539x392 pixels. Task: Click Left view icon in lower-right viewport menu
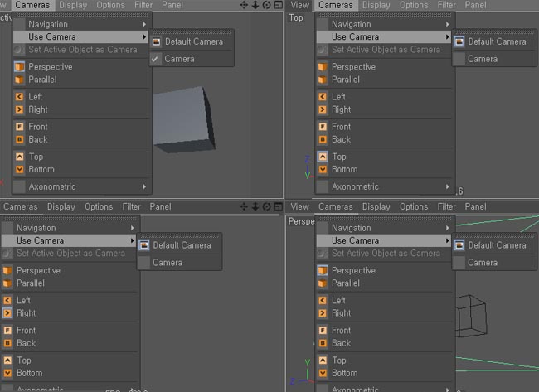click(x=323, y=301)
